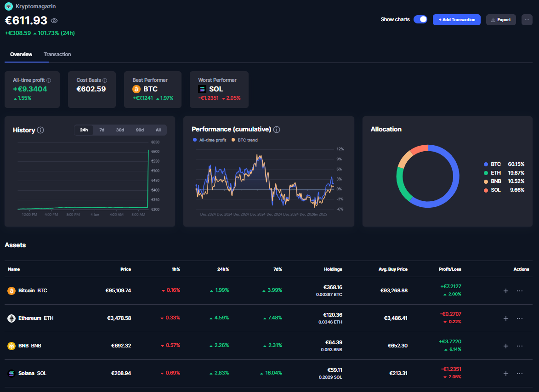Click the plus icon in Solana row
Viewport: 539px width, 392px height.
coord(506,374)
